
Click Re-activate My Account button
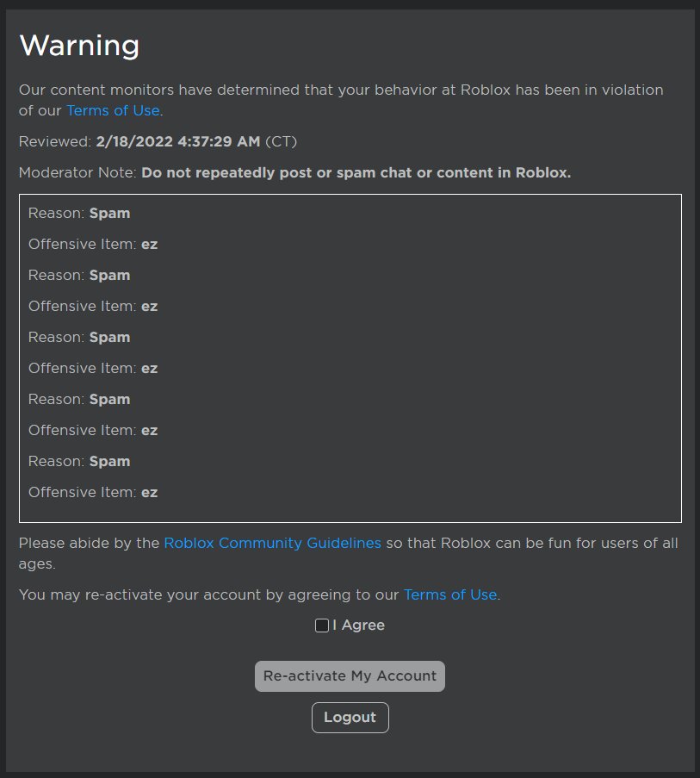(x=350, y=675)
